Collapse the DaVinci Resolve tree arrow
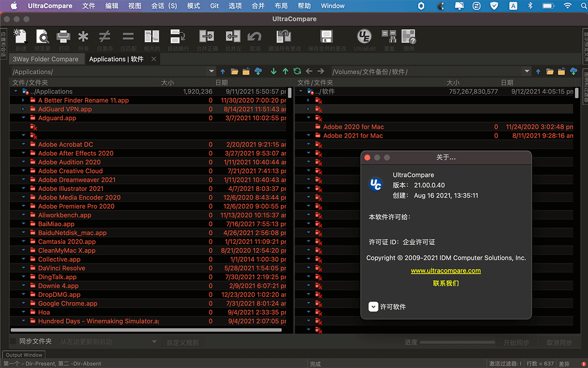This screenshot has height=368, width=588. (x=23, y=268)
